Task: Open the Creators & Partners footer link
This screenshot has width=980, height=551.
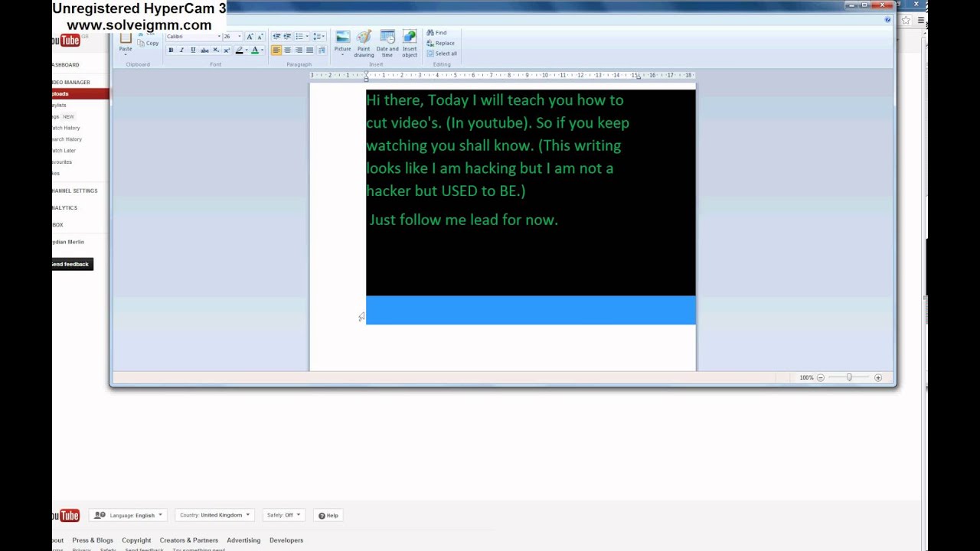Action: point(189,540)
